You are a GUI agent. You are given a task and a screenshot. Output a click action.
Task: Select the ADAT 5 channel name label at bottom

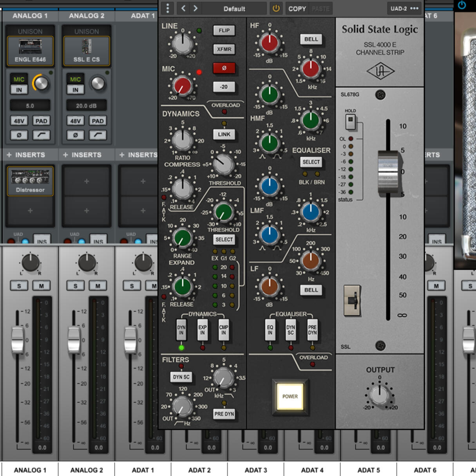(369, 470)
